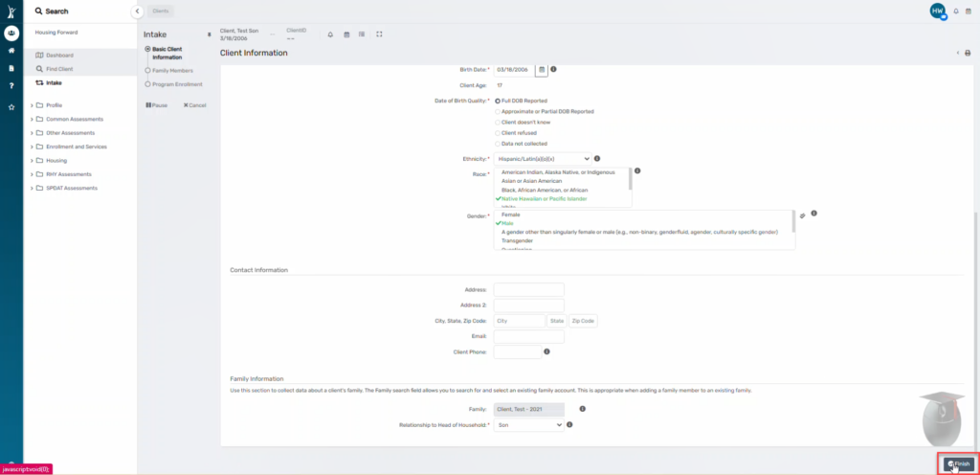Show info for Birth Date field

pos(554,69)
